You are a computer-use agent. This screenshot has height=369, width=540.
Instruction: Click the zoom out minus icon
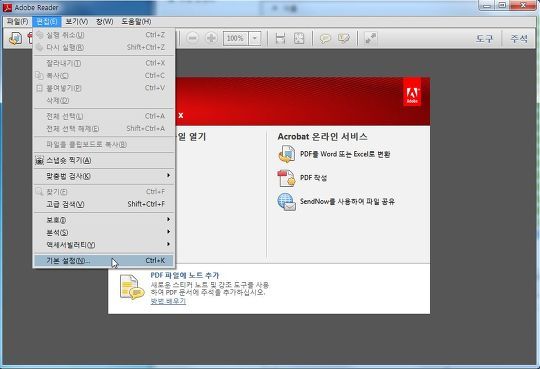coord(193,38)
